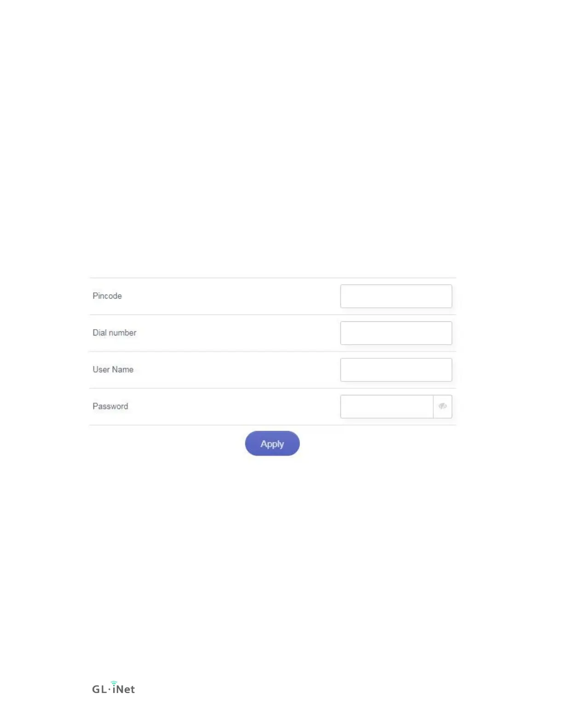Focus the Pincode input field

[x=396, y=296]
